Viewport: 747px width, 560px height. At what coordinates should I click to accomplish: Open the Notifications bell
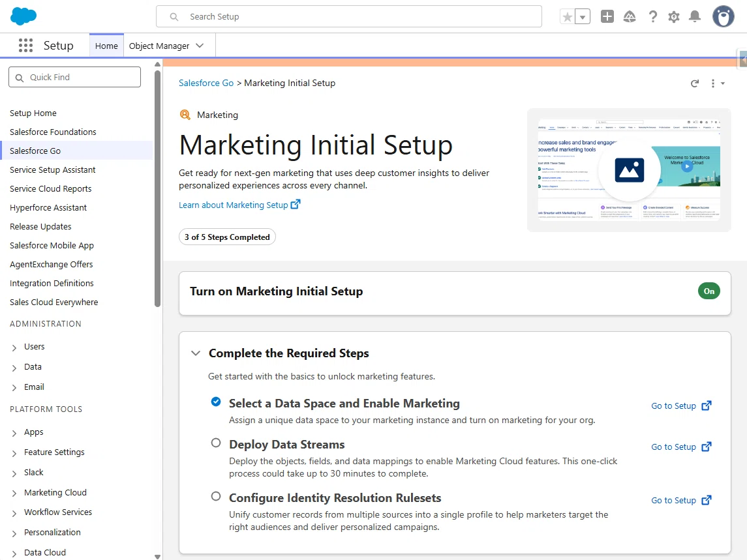[695, 17]
